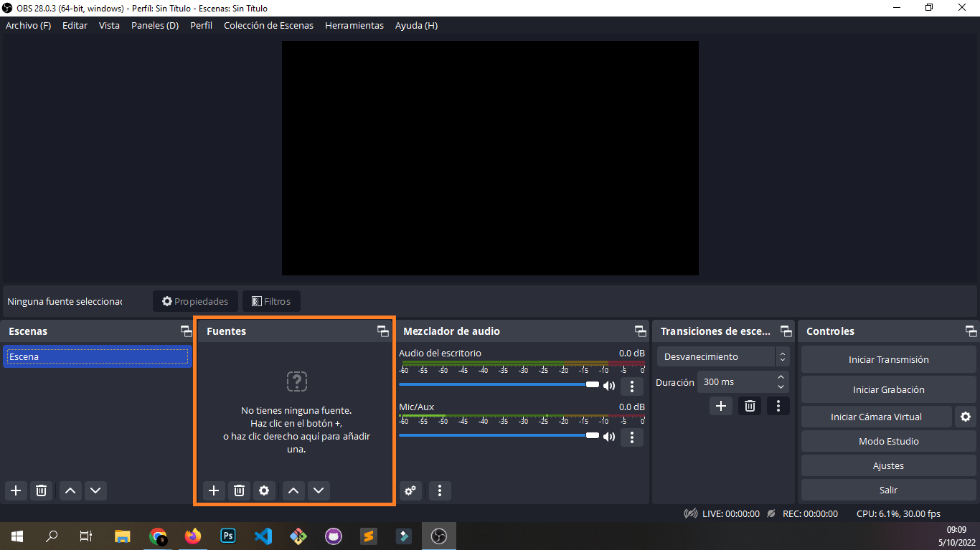Toggle Modo Estudio
980x550 pixels.
point(888,441)
